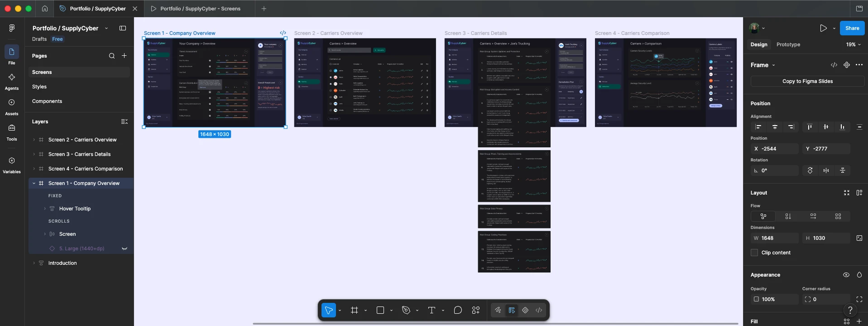
Task: Switch to the Design tab
Action: [759, 44]
